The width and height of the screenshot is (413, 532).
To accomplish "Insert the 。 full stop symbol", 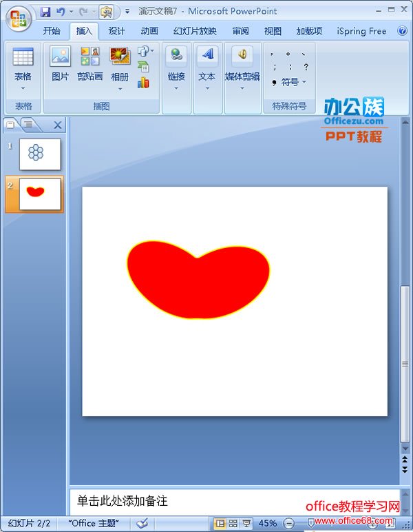I will coord(288,54).
